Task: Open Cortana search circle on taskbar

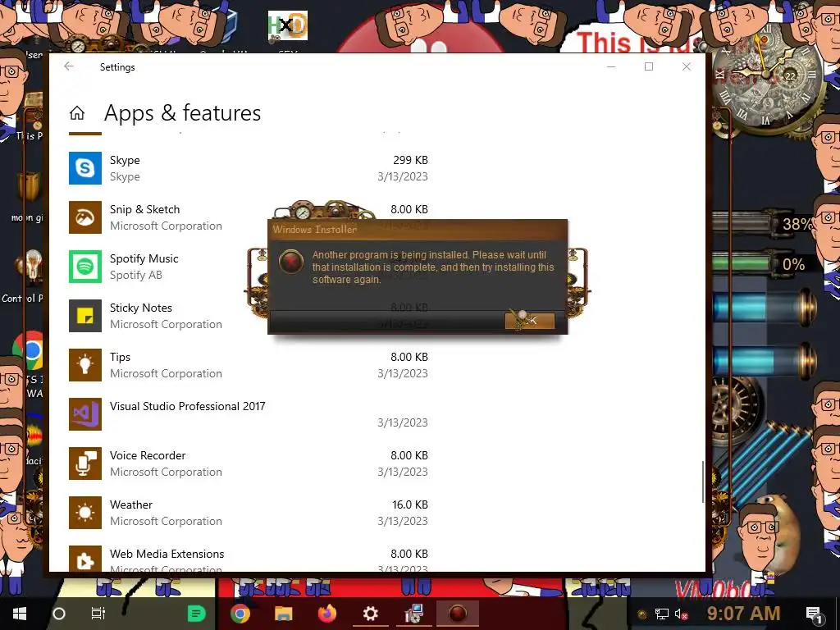Action: (x=59, y=614)
